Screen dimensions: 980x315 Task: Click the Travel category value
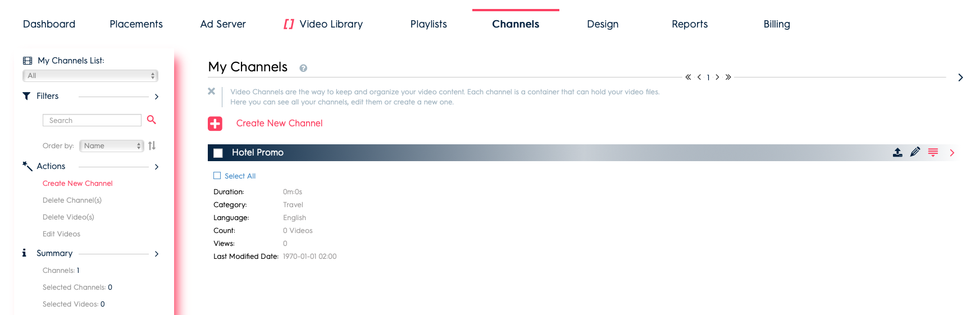pyautogui.click(x=293, y=205)
